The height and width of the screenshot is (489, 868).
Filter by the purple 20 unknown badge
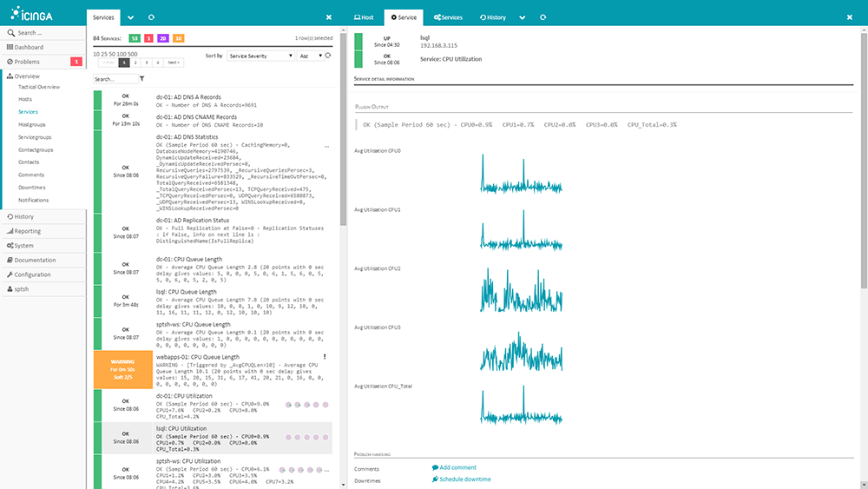pos(163,38)
